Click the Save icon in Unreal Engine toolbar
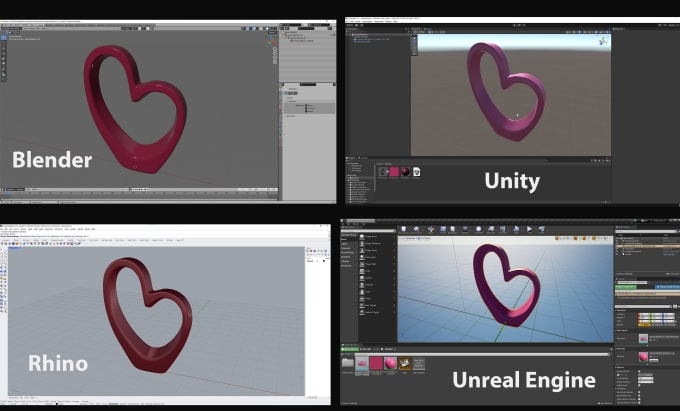 point(404,229)
